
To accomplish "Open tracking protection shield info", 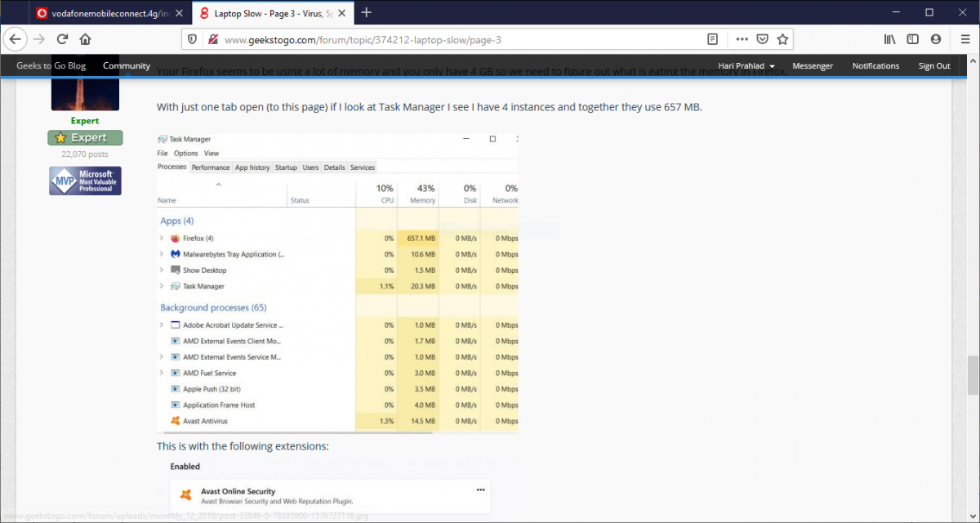I will coord(193,39).
